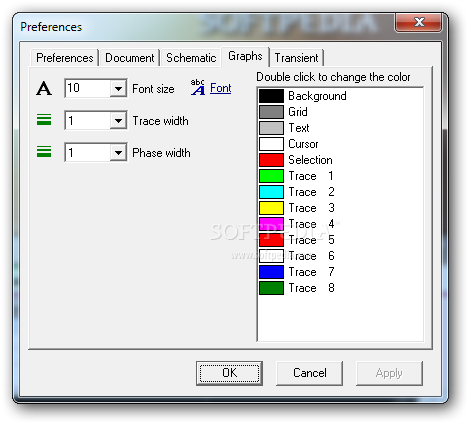Screen dimensions: 469x424
Task: Click the 'Cursor' label in color list
Action: coord(303,144)
